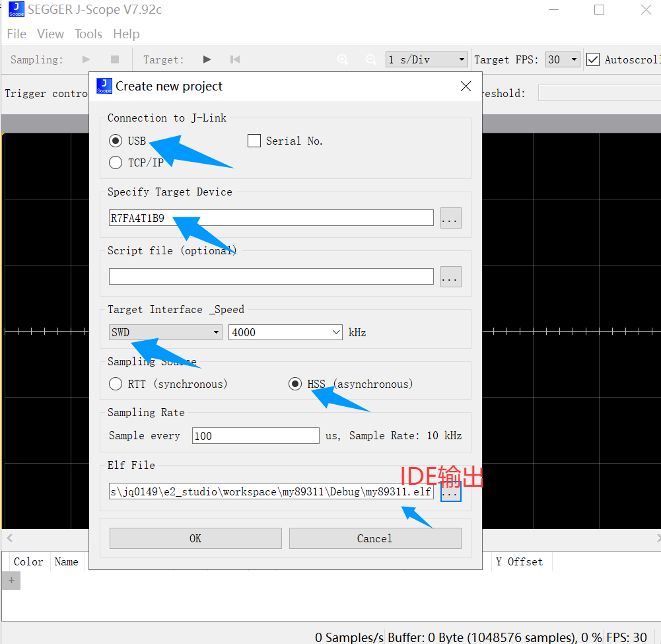
Task: Open the View menu
Action: point(50,34)
